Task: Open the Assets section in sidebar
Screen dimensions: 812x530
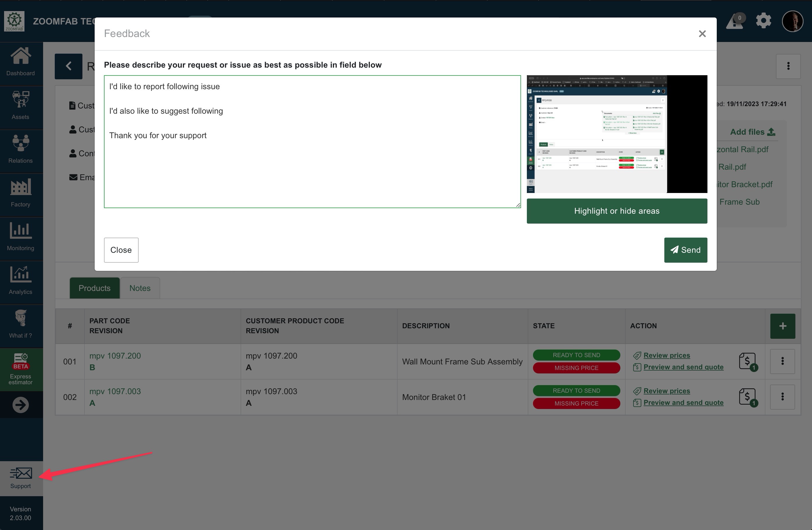Action: click(20, 106)
